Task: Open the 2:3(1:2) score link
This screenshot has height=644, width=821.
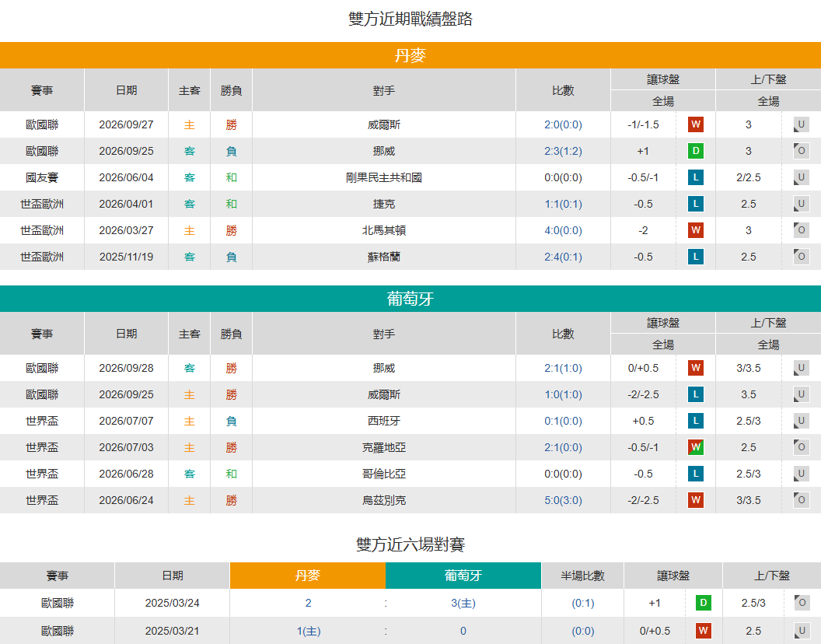Action: (563, 151)
